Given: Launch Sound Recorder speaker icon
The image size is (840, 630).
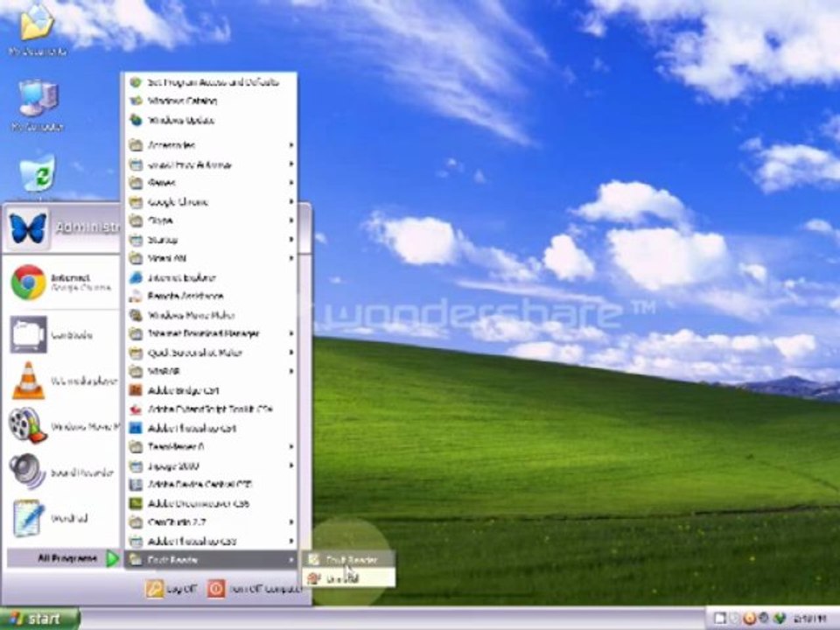Looking at the screenshot, I should (27, 472).
